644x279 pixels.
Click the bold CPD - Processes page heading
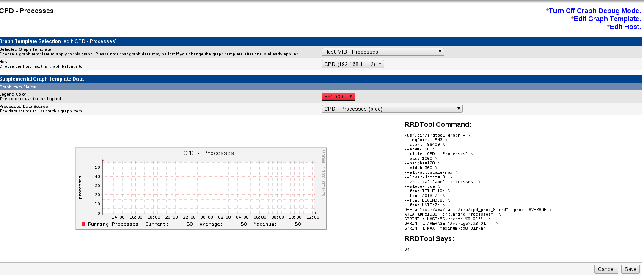(x=27, y=11)
